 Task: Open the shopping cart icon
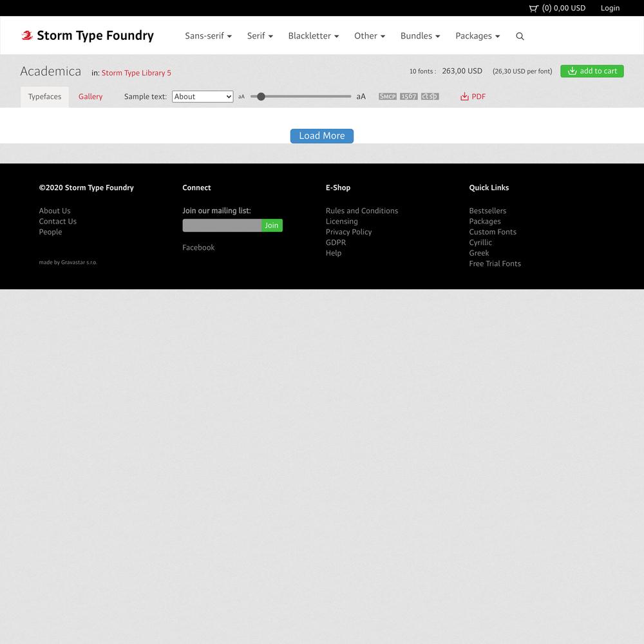tap(533, 8)
